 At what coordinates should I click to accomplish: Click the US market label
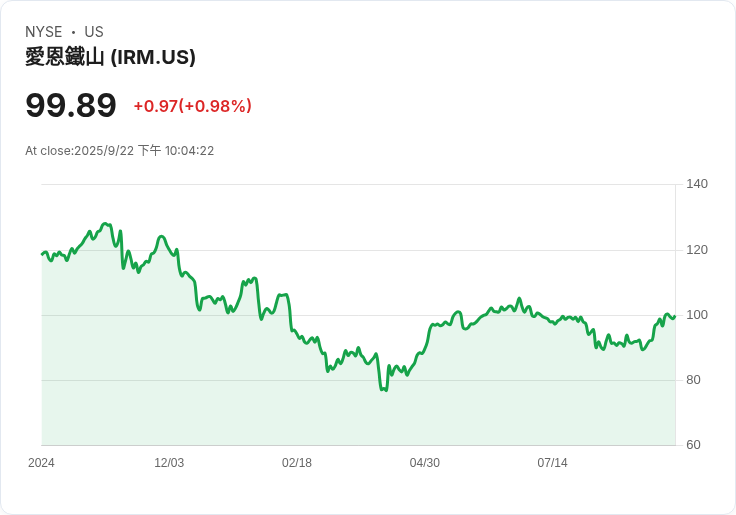coord(94,32)
